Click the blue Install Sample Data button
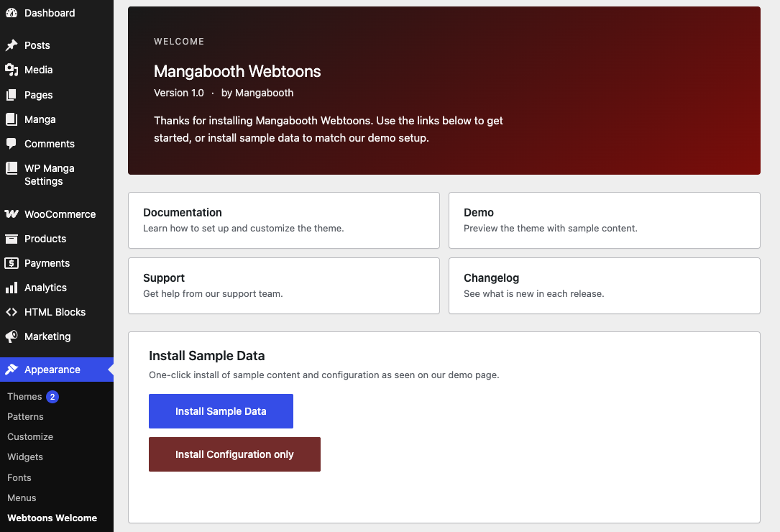Screen dimensions: 780x532 click(x=221, y=411)
